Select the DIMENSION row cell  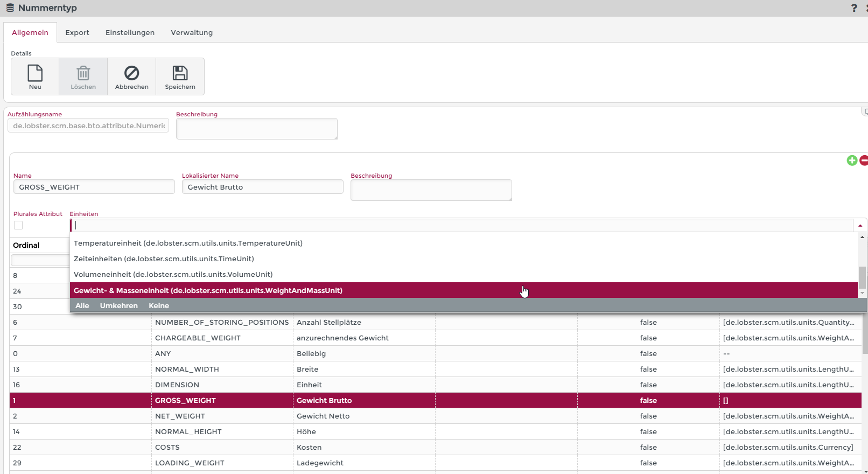[x=222, y=385]
